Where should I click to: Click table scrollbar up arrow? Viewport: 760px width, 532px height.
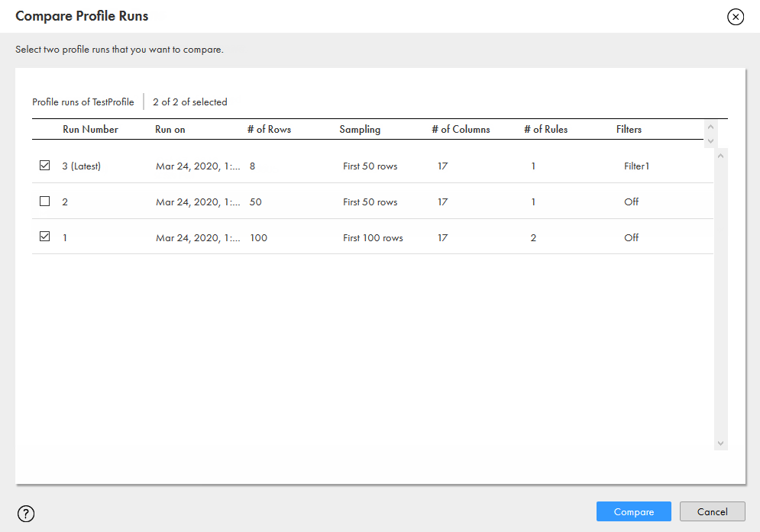[x=721, y=156]
